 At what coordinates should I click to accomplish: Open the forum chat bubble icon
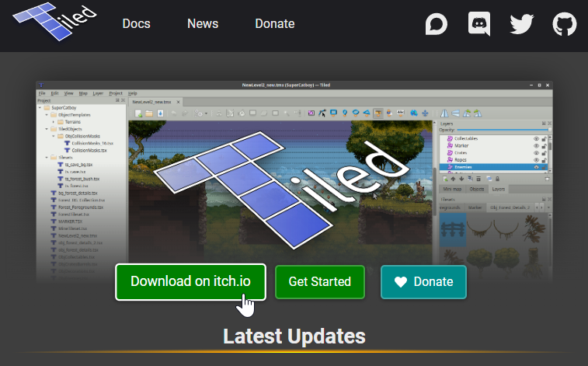tap(436, 24)
